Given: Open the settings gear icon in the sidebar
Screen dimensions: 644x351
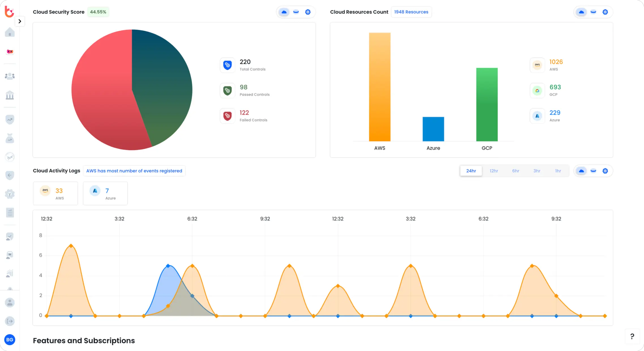Looking at the screenshot, I should (x=10, y=194).
